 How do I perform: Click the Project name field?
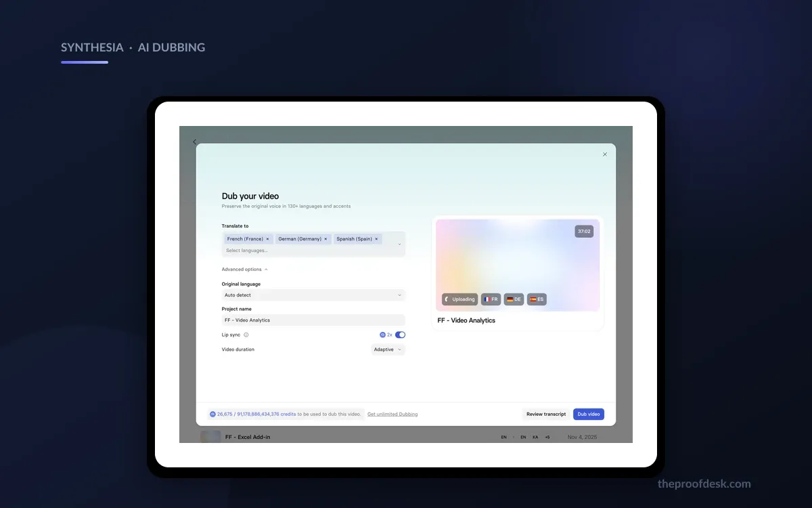pyautogui.click(x=313, y=320)
